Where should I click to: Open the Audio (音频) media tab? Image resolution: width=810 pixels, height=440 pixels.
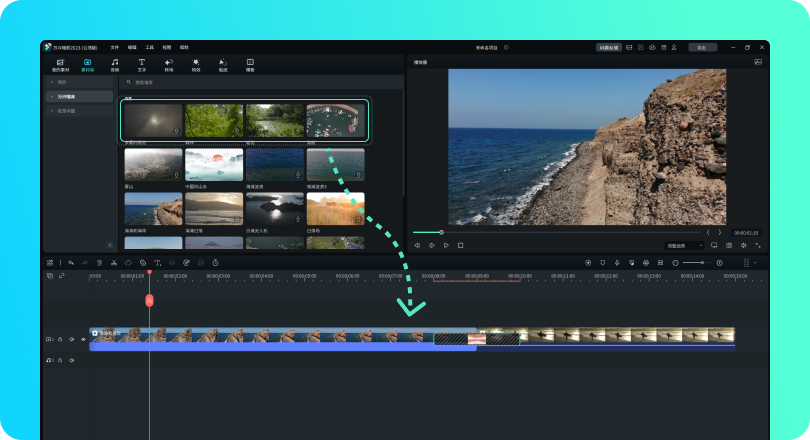(x=114, y=65)
